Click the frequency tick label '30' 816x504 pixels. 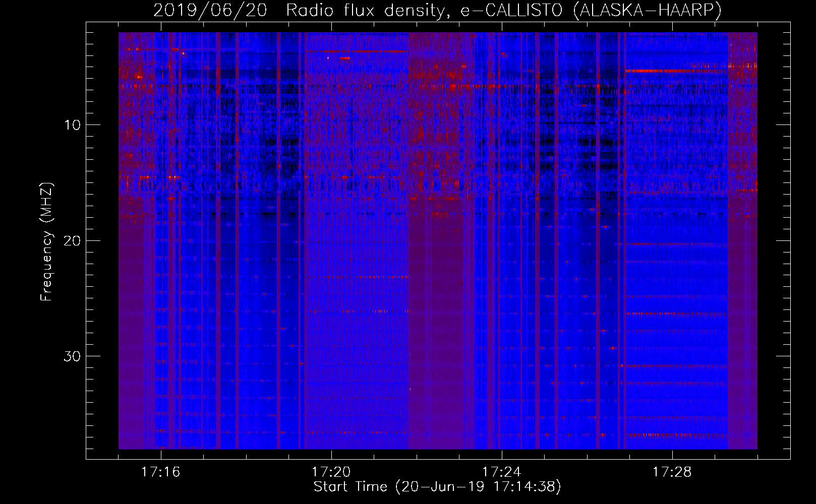click(73, 356)
